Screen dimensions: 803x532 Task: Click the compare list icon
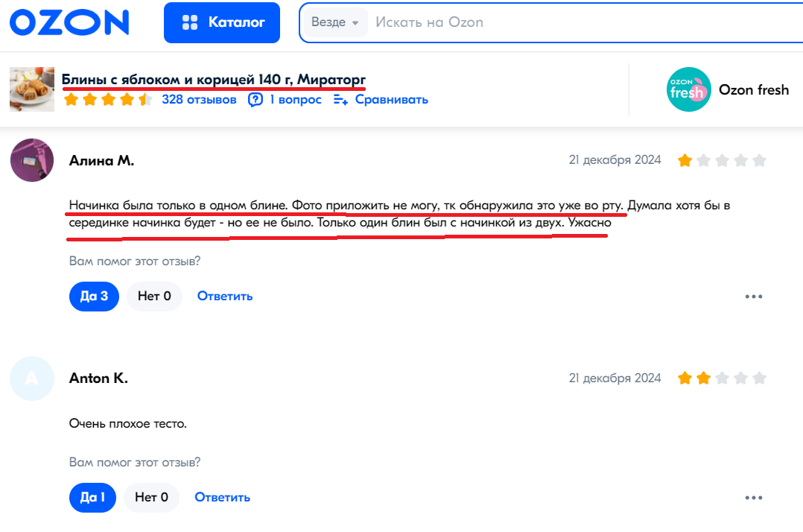coord(340,99)
